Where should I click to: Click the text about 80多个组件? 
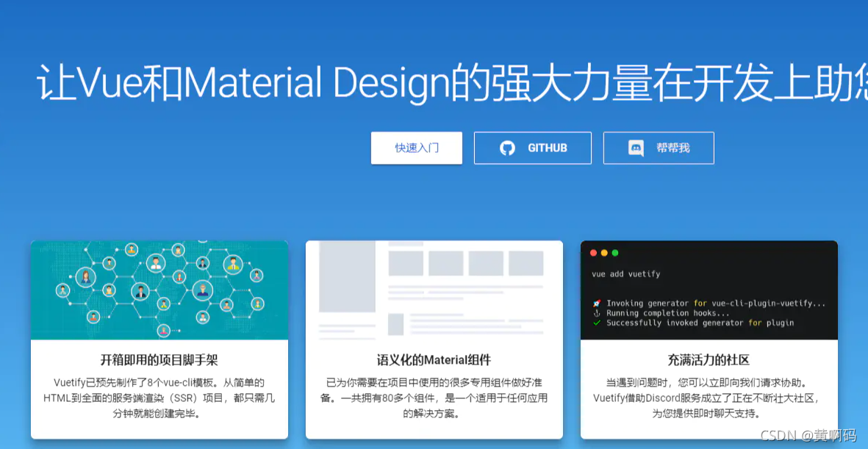tap(434, 398)
